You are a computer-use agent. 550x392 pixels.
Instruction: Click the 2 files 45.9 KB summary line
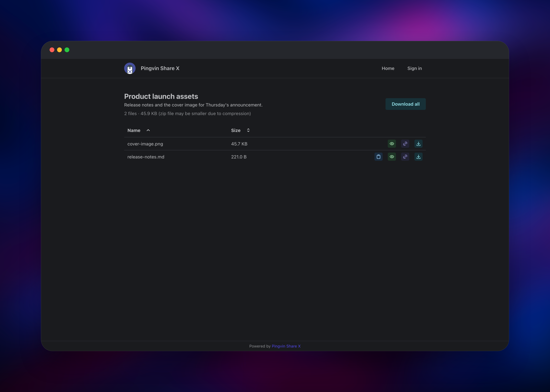[187, 113]
